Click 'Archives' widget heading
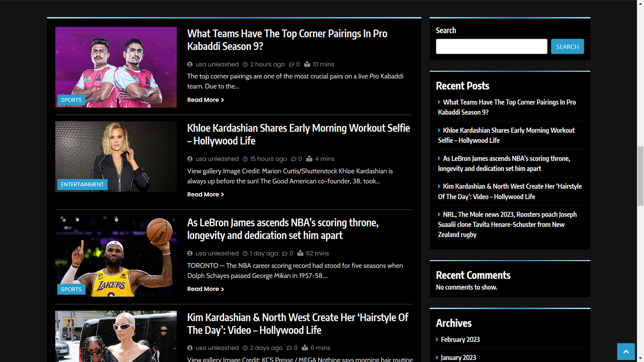The width and height of the screenshot is (644, 362). pos(454,323)
